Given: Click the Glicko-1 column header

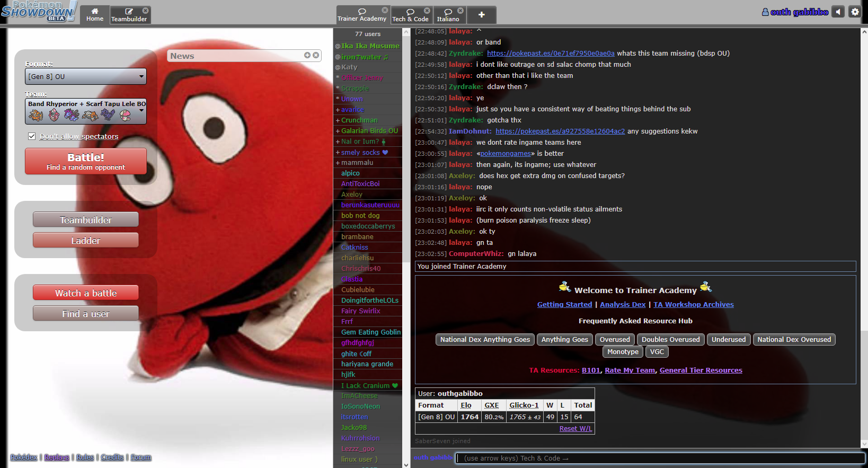Looking at the screenshot, I should (524, 405).
